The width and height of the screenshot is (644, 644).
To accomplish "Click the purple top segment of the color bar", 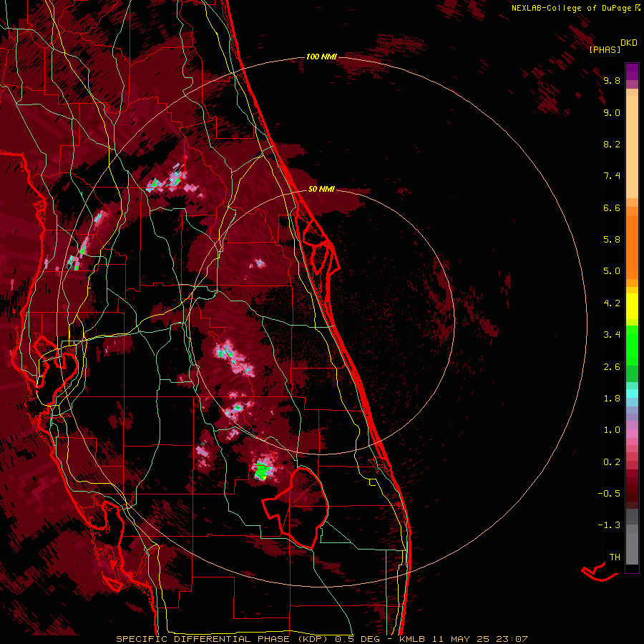I will tap(632, 72).
